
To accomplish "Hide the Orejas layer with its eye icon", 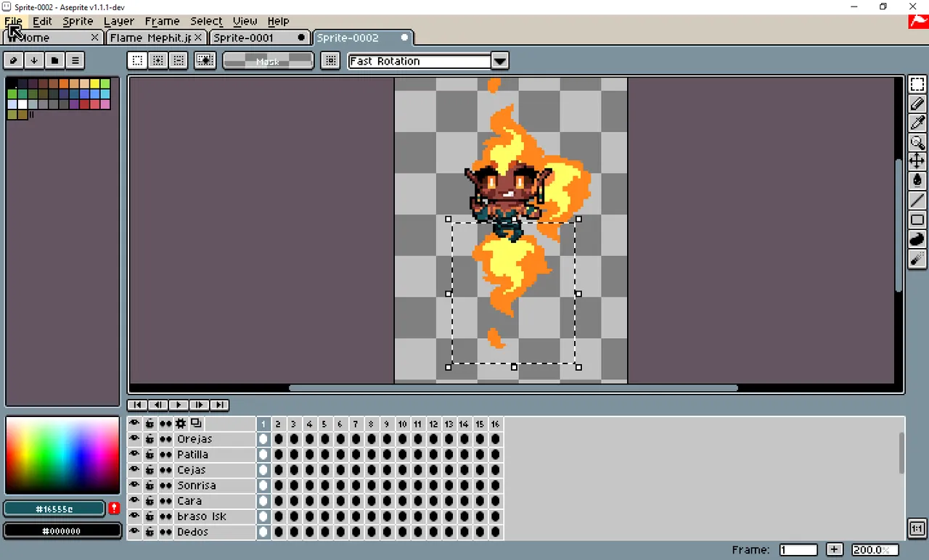I will coord(134,439).
